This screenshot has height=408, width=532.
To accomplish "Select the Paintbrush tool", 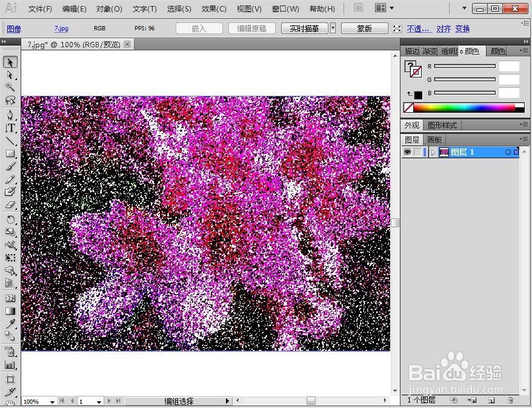I will [x=10, y=166].
